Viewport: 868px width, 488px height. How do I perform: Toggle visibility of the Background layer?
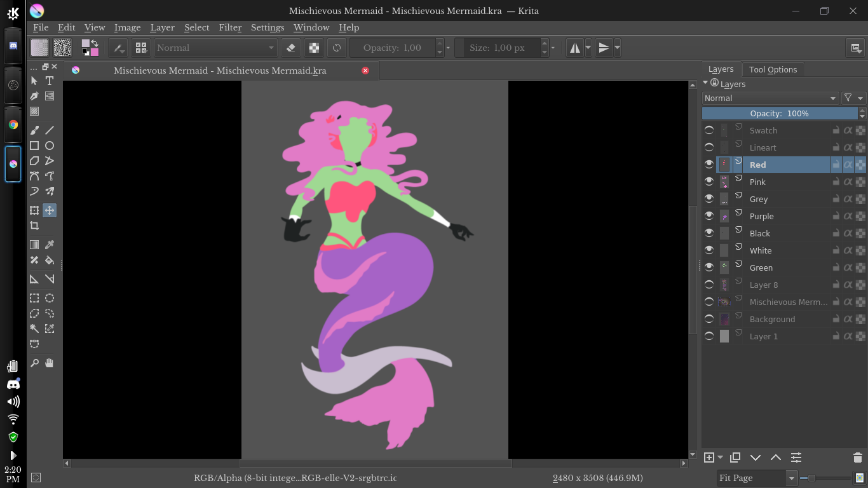coord(709,319)
